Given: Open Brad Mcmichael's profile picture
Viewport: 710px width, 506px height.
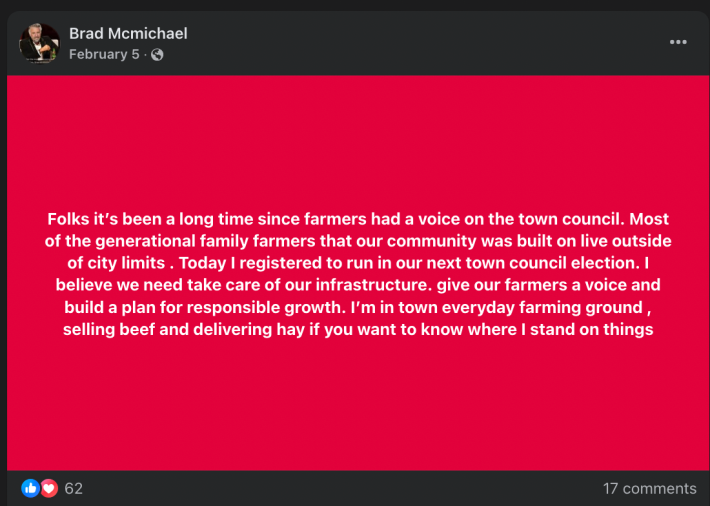Looking at the screenshot, I should click(x=39, y=43).
